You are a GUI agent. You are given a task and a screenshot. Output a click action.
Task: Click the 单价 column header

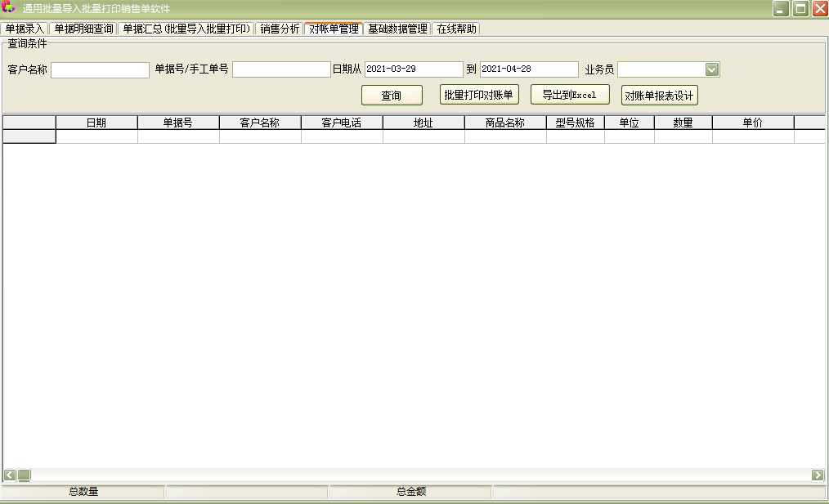tap(753, 123)
